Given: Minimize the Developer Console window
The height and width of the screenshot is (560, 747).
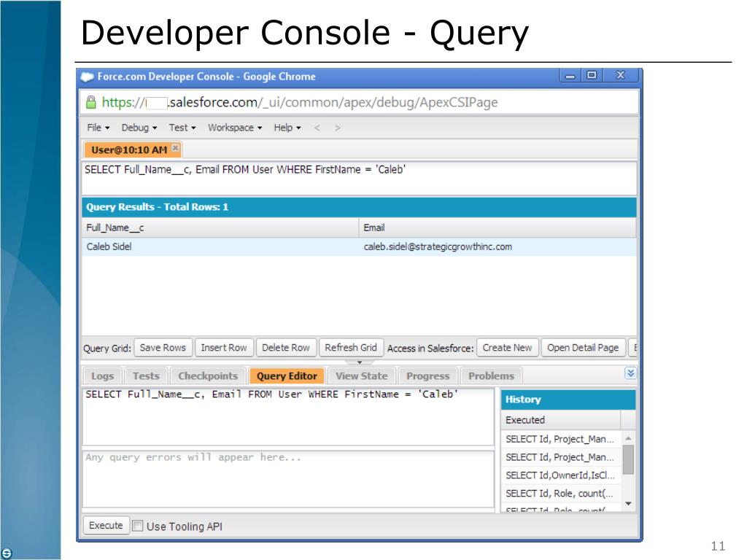Looking at the screenshot, I should 570,75.
